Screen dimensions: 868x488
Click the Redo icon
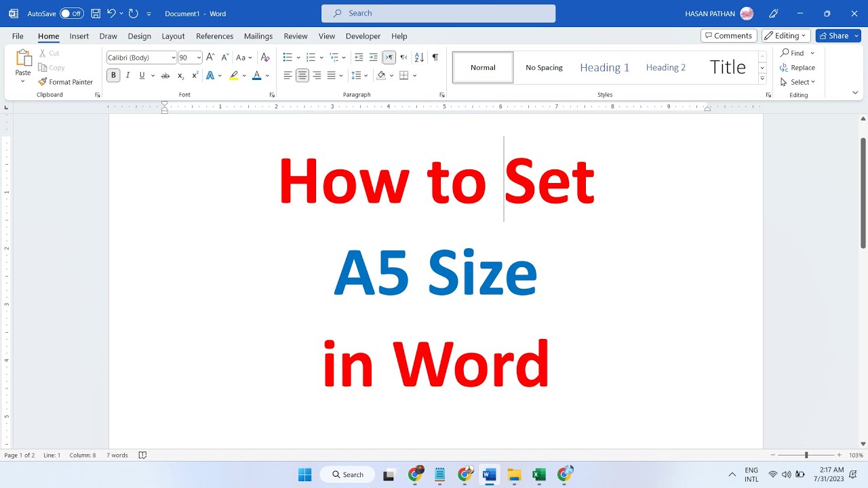pyautogui.click(x=134, y=14)
